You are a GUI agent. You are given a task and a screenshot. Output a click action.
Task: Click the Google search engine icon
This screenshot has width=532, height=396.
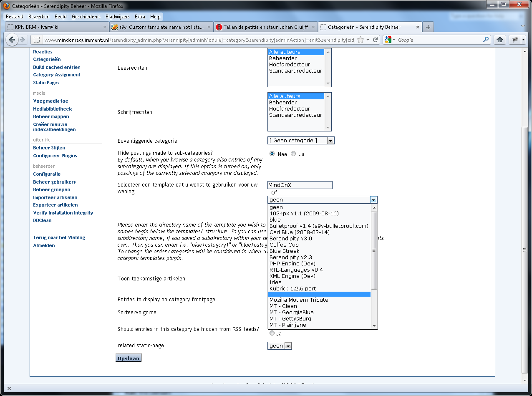tap(388, 40)
